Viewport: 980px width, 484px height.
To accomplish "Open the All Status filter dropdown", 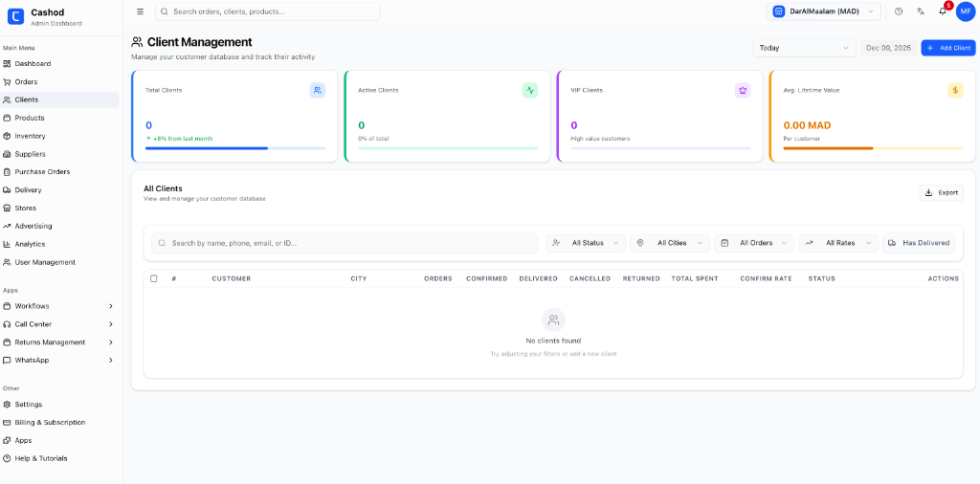I will click(586, 243).
